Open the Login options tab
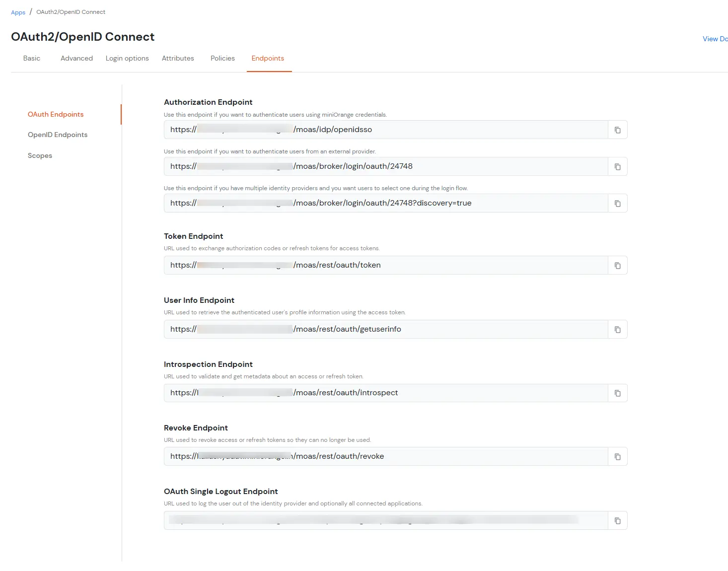Image resolution: width=728 pixels, height=571 pixels. point(127,58)
